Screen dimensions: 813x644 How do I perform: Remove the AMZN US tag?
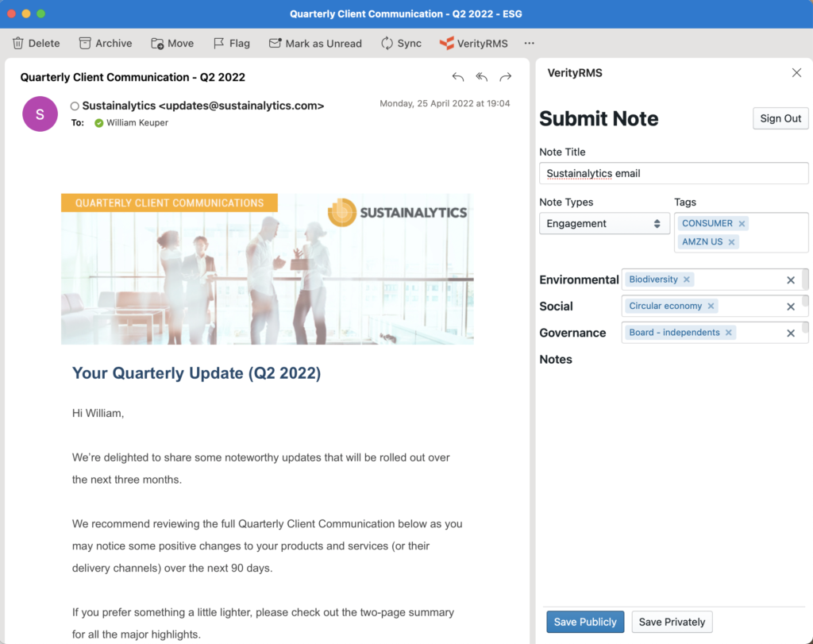tap(731, 242)
